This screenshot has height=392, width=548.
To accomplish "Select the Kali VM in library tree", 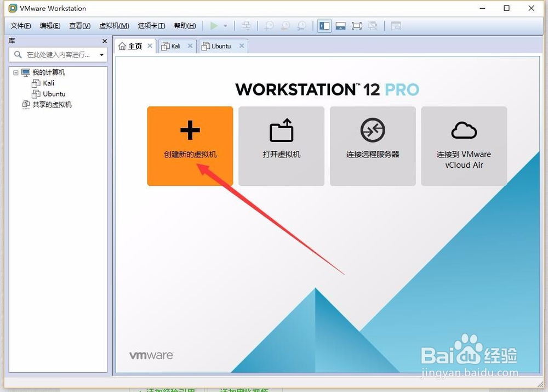I will coord(49,83).
